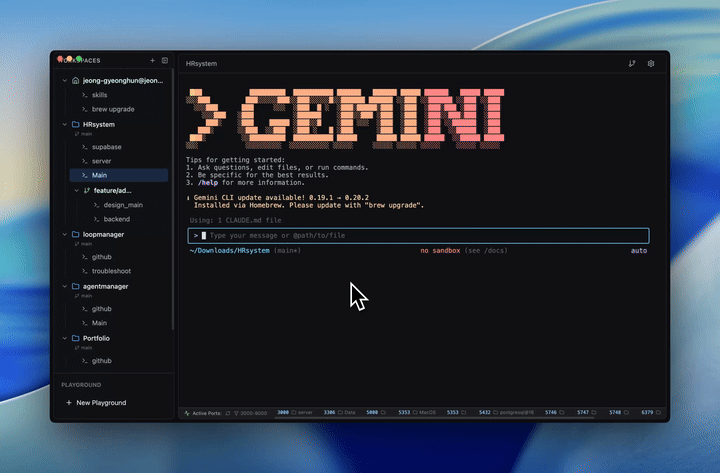Click the Active Ports activity icon
720x473 pixels.
[x=187, y=413]
